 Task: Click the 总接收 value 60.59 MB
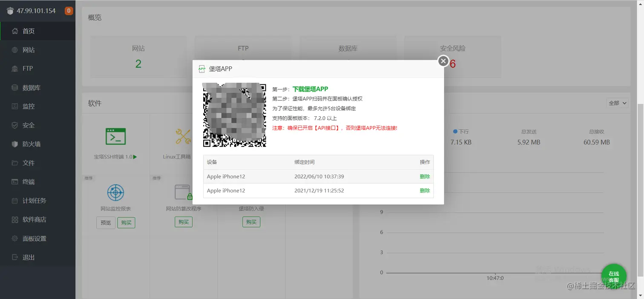(x=597, y=142)
